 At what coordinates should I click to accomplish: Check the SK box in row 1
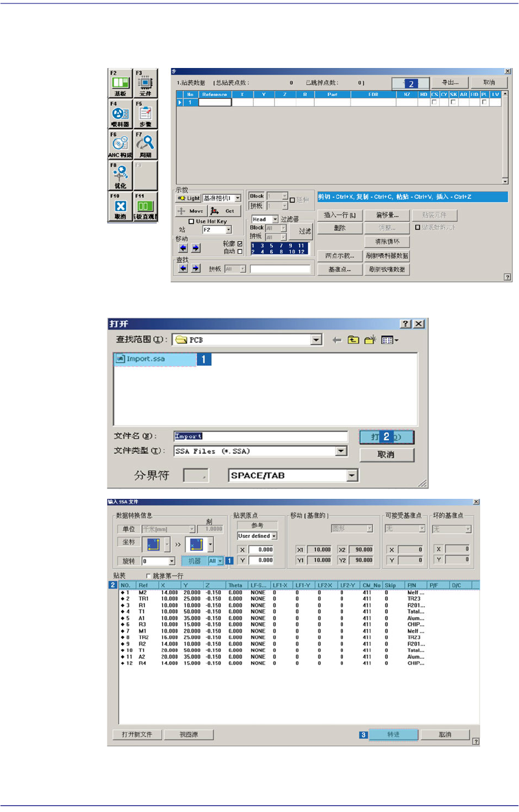tap(453, 102)
